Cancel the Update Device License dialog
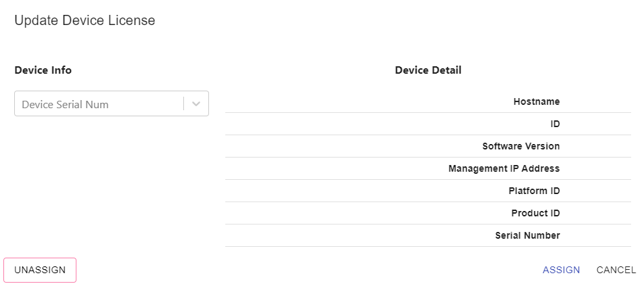The height and width of the screenshot is (284, 644). point(616,270)
